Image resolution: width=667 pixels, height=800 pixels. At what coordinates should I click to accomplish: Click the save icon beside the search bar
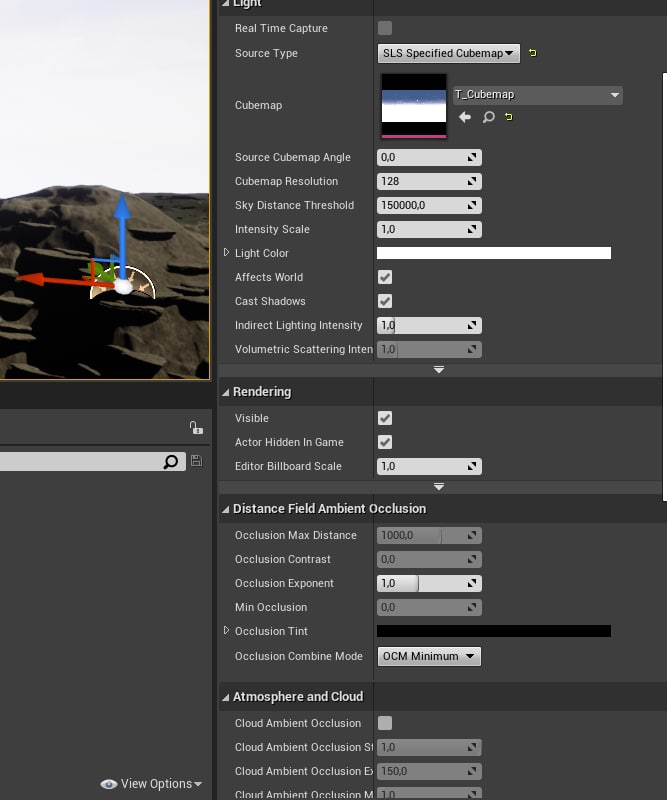click(x=196, y=461)
